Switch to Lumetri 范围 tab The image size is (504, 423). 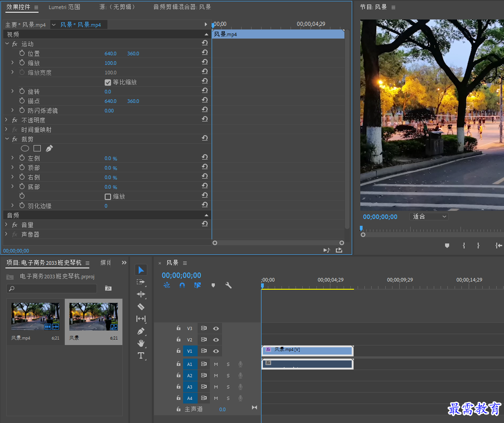pyautogui.click(x=64, y=7)
